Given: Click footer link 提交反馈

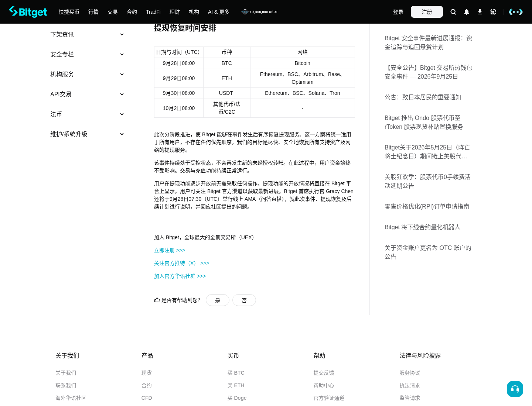Looking at the screenshot, I should click(x=324, y=373).
